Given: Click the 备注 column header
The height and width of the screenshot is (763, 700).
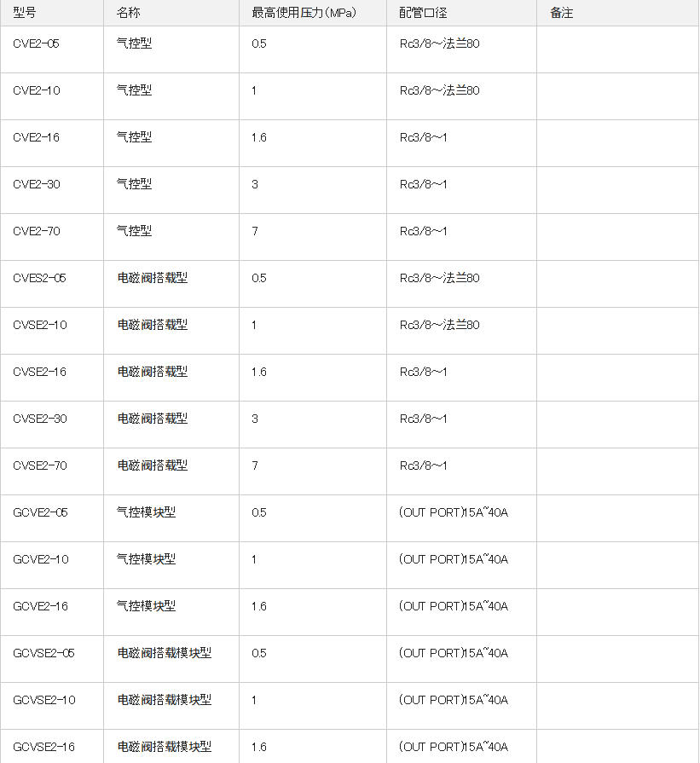Looking at the screenshot, I should (561, 13).
